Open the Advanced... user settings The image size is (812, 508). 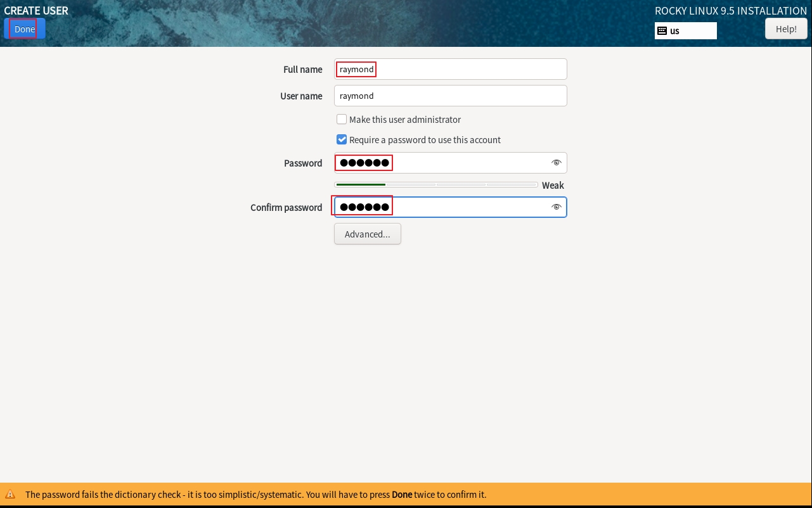368,234
